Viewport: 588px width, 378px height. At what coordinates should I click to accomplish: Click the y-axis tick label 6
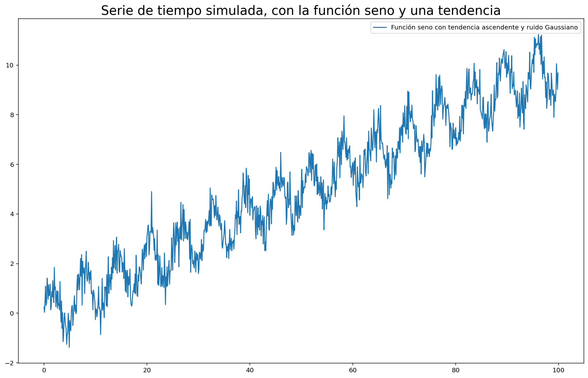click(11, 165)
